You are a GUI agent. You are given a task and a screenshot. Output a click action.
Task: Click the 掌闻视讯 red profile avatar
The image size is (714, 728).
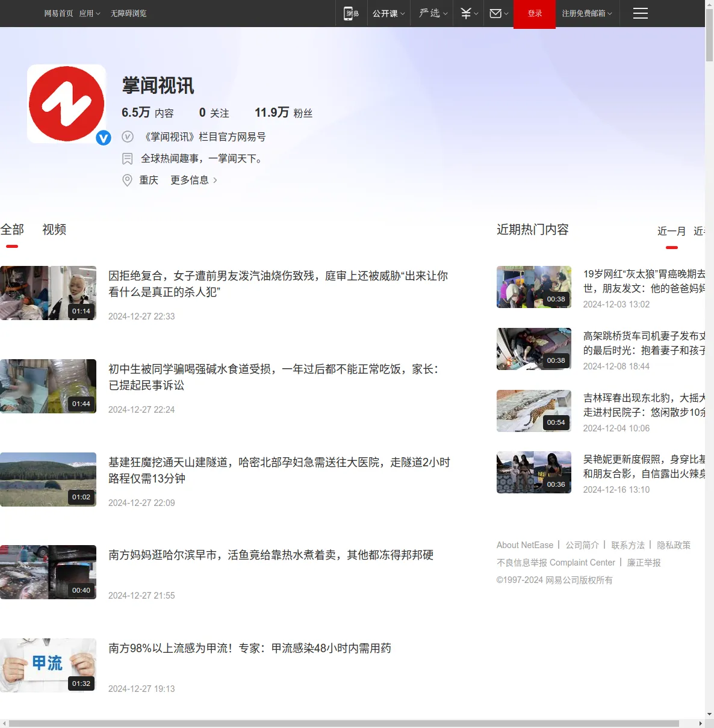coord(67,103)
